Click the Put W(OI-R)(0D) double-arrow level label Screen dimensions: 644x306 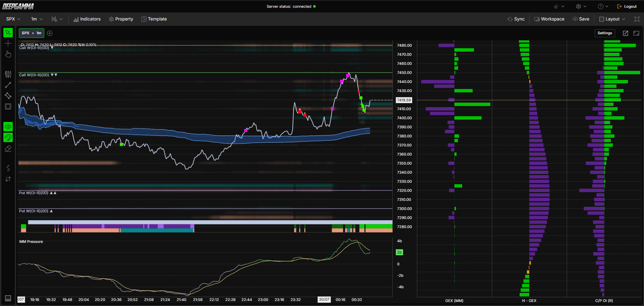pyautogui.click(x=38, y=193)
